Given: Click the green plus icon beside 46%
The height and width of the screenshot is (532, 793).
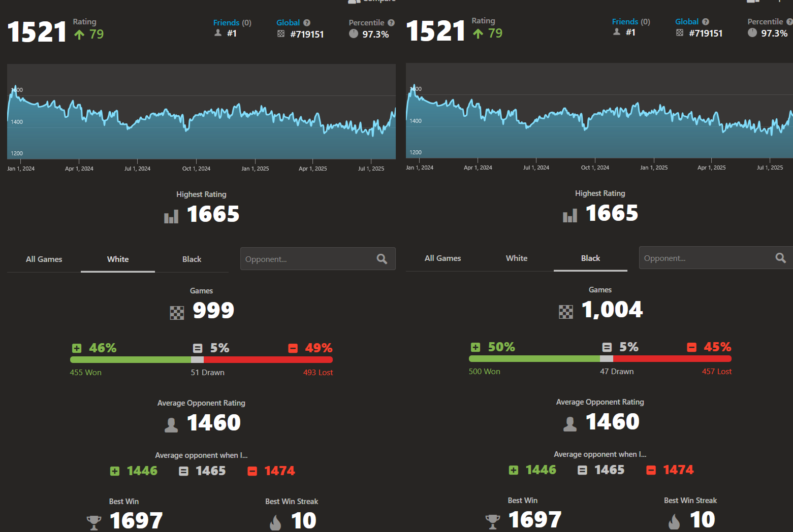Looking at the screenshot, I should tap(77, 348).
